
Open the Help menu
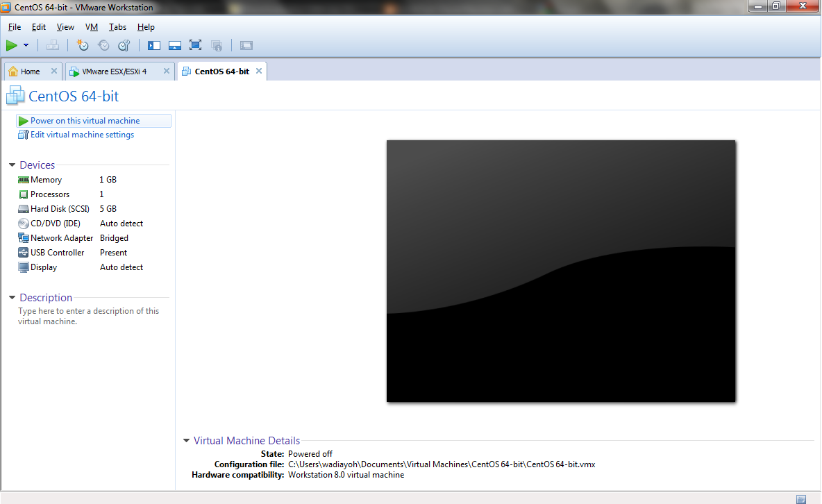point(146,27)
